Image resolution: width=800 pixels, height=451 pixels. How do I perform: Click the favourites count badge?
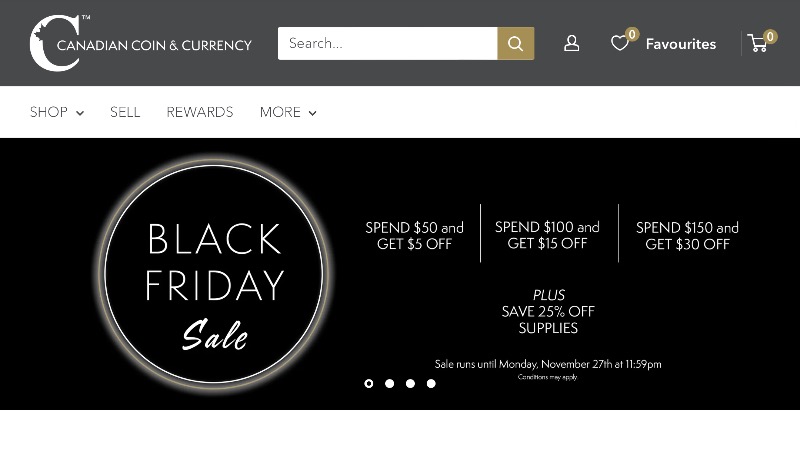tap(632, 34)
